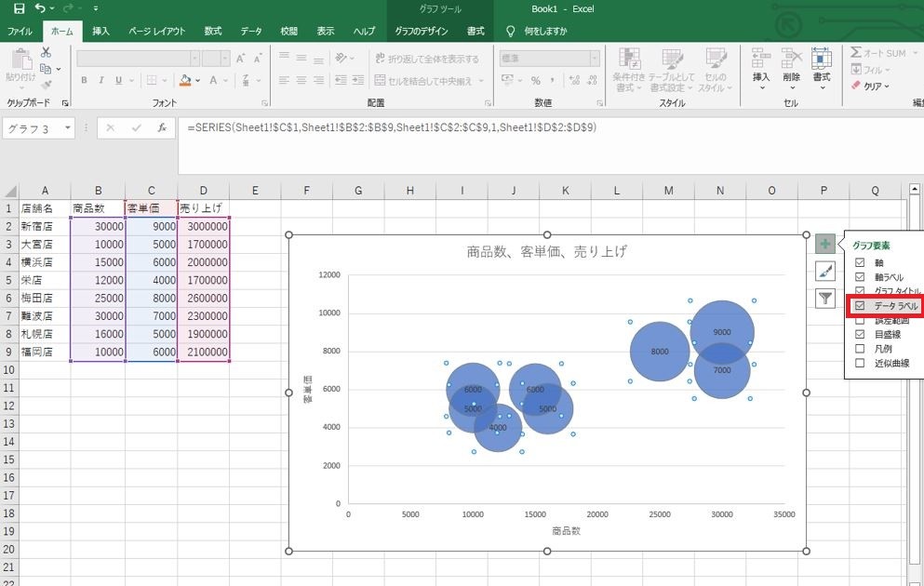Select cell D2 with value 3000000
This screenshot has height=586, width=924.
click(203, 226)
